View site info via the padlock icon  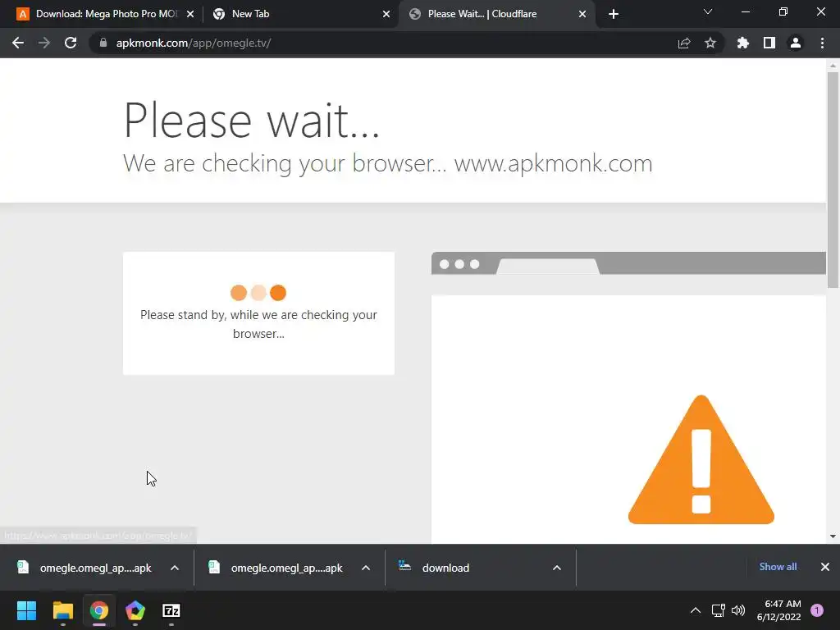click(x=103, y=43)
